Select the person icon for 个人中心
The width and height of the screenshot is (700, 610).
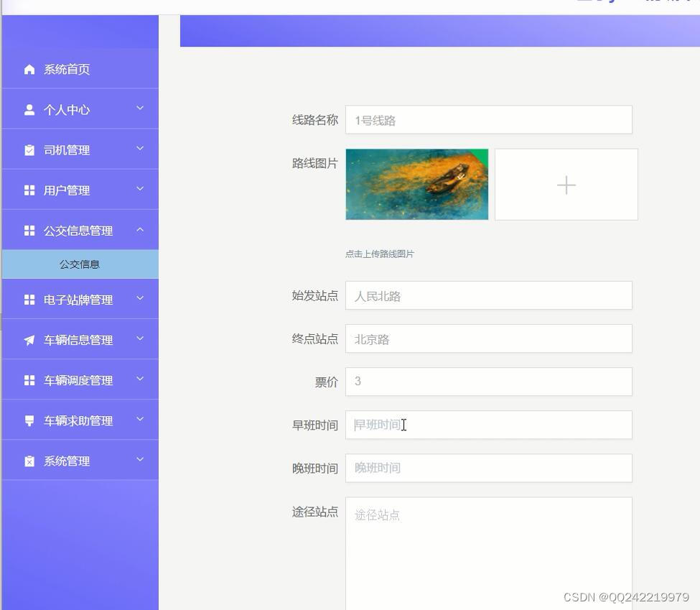click(x=29, y=109)
